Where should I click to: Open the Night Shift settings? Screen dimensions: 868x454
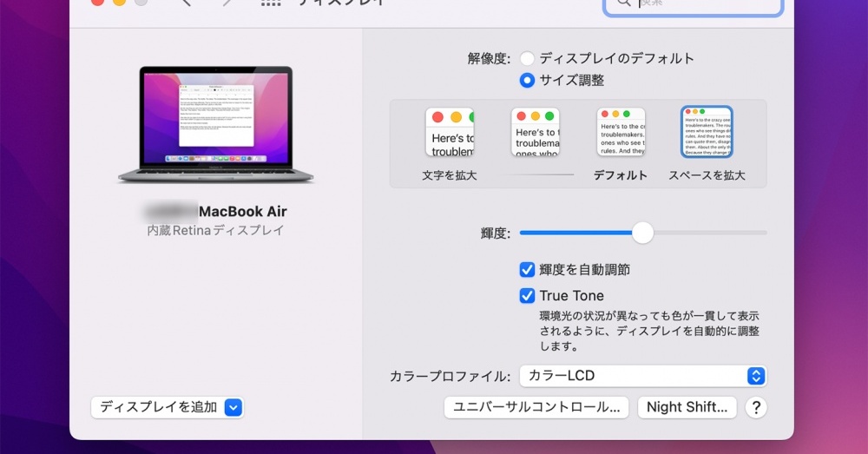point(687,407)
